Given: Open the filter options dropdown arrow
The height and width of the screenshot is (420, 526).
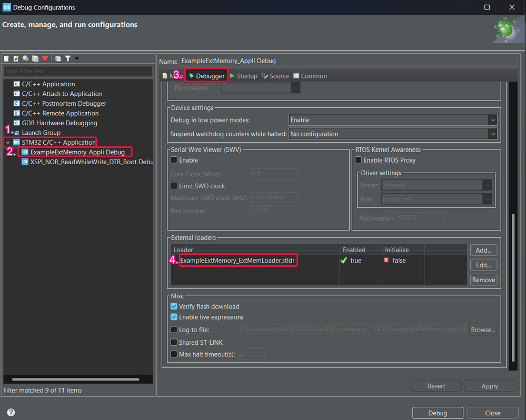Looking at the screenshot, I should coord(77,58).
